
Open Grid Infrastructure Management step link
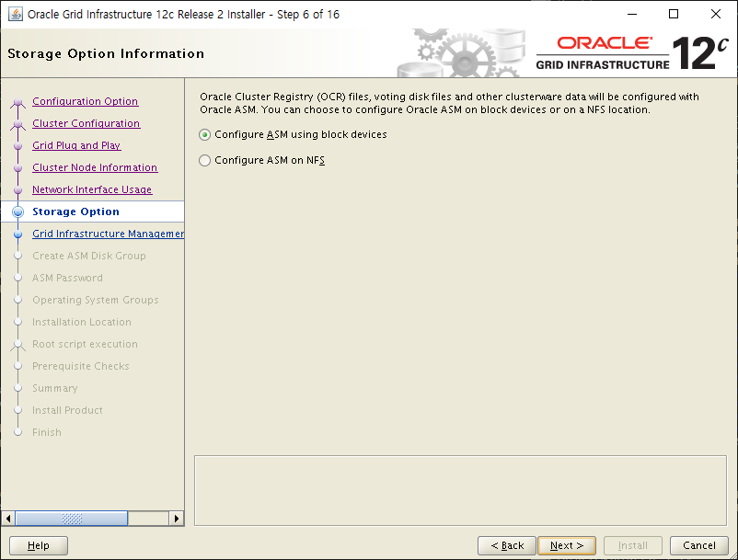point(109,234)
